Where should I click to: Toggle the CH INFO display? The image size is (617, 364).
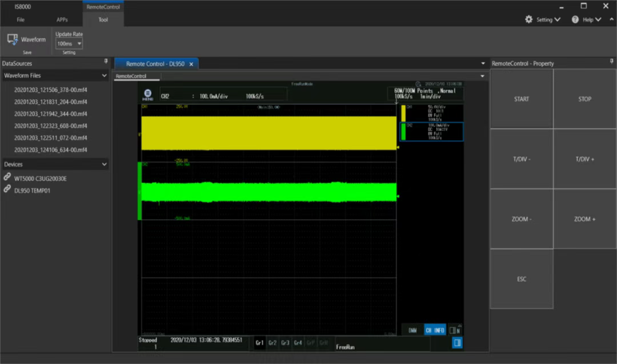tap(435, 330)
